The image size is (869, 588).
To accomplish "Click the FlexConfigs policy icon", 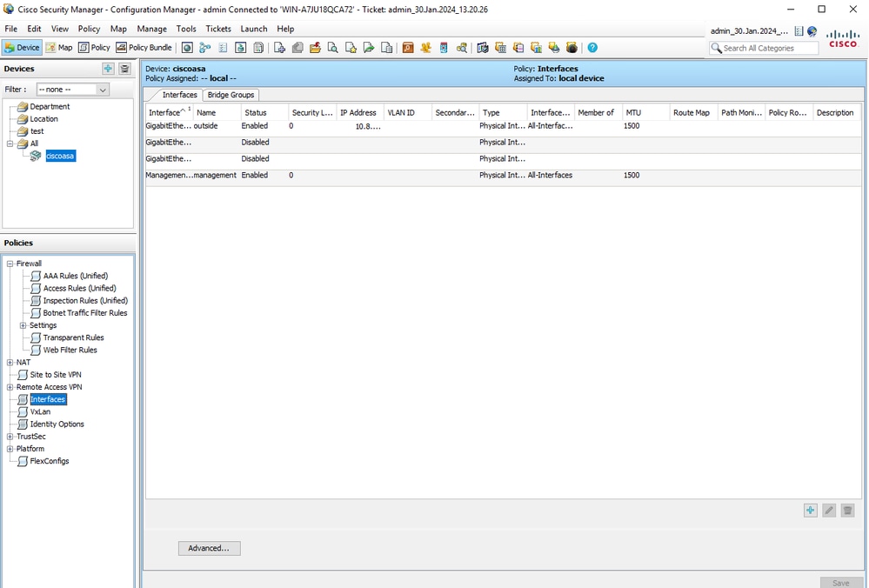I will (x=22, y=461).
